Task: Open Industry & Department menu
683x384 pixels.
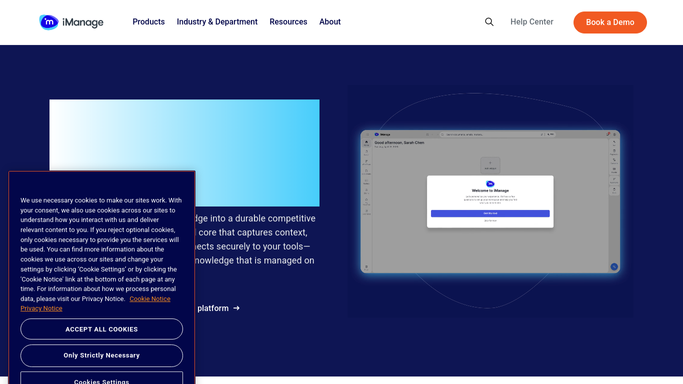Action: tap(217, 22)
